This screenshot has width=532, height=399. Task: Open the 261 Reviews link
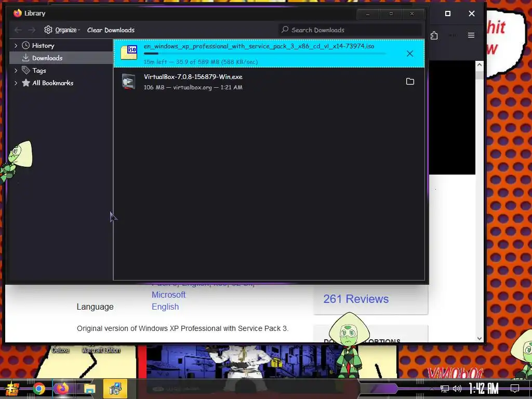pyautogui.click(x=356, y=299)
